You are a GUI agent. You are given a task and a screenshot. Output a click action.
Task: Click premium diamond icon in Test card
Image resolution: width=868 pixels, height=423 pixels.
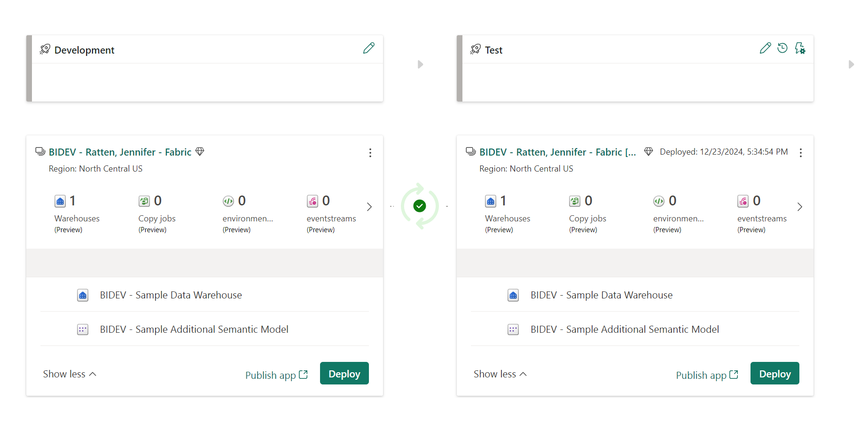click(649, 151)
